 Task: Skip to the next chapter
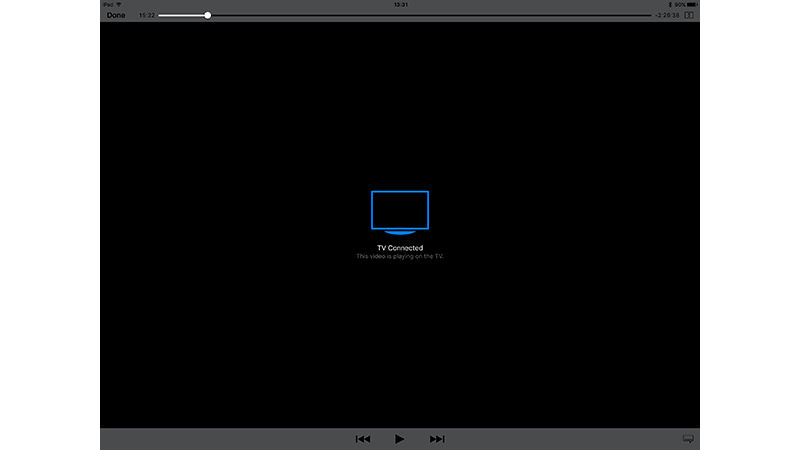(x=437, y=439)
